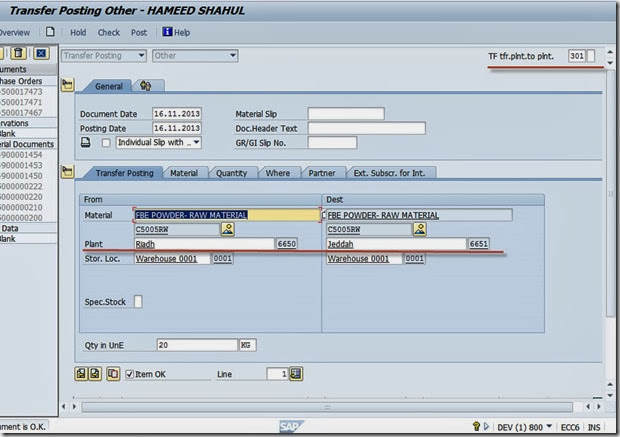Tick the print slip checkbox
This screenshot has width=620, height=437.
106,143
